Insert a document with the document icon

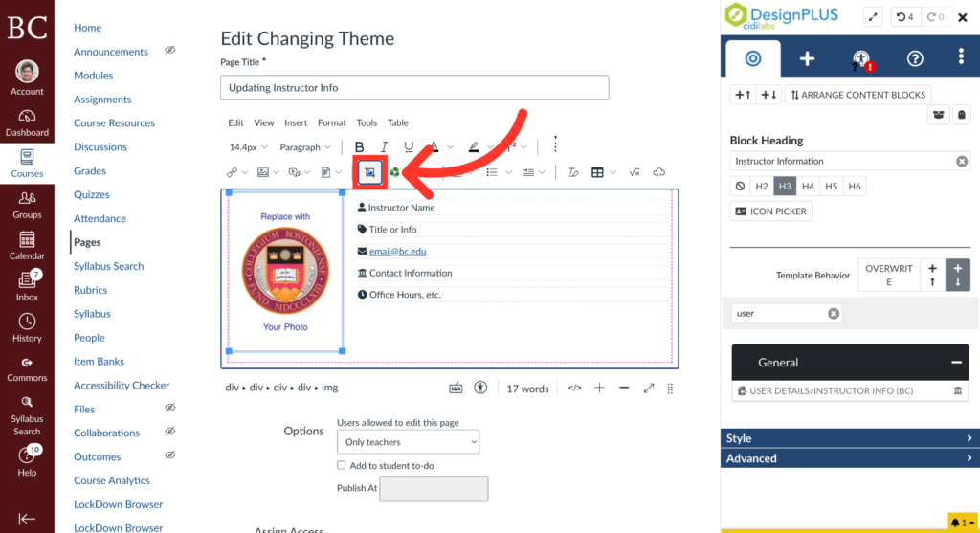325,172
